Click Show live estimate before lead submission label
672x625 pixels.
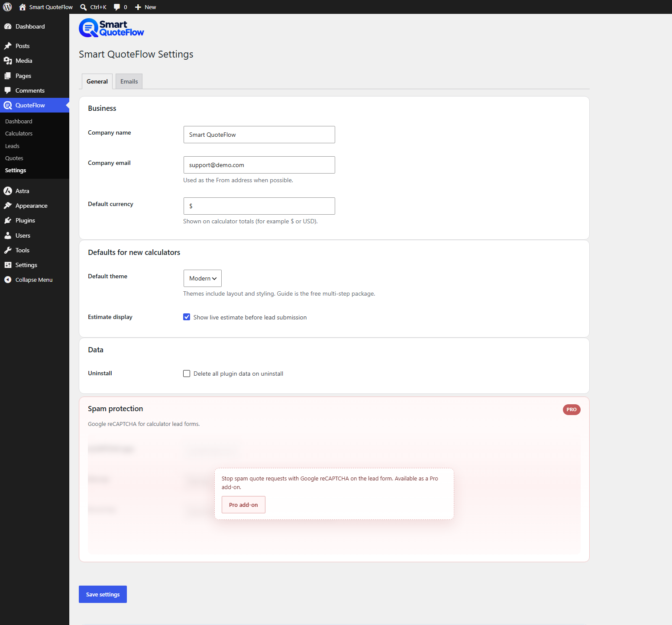point(250,317)
